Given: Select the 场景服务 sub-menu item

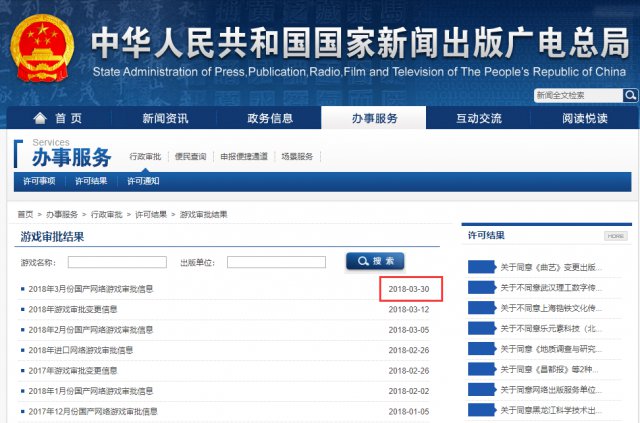Looking at the screenshot, I should pyautogui.click(x=297, y=156).
